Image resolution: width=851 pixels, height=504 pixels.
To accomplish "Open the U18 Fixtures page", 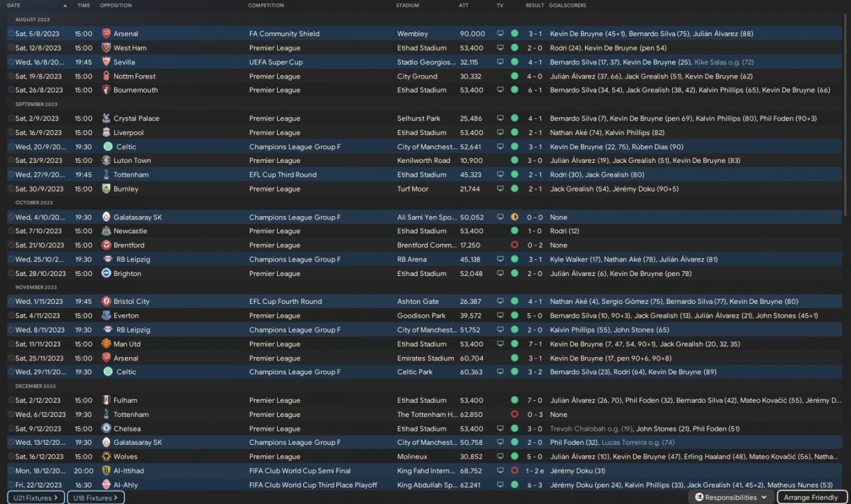I will click(x=96, y=497).
